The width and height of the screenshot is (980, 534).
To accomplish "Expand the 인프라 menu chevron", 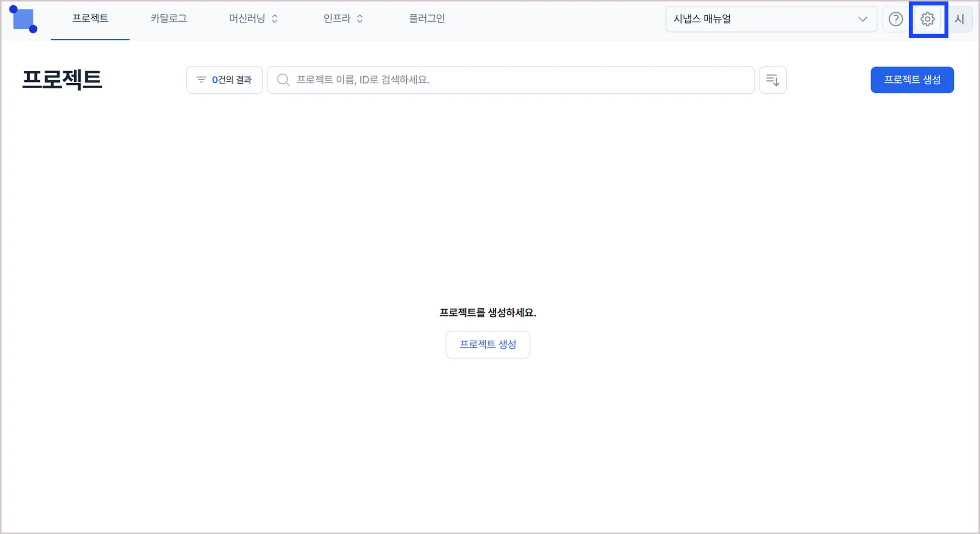I will click(360, 19).
